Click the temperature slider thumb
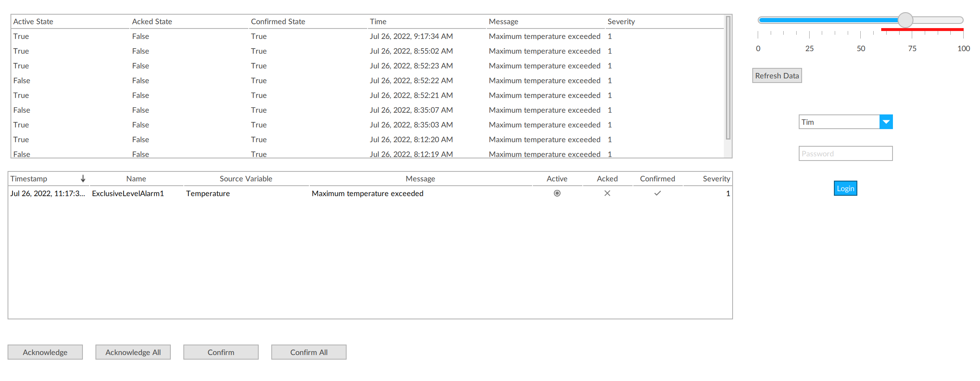This screenshot has width=980, height=381. (x=905, y=20)
